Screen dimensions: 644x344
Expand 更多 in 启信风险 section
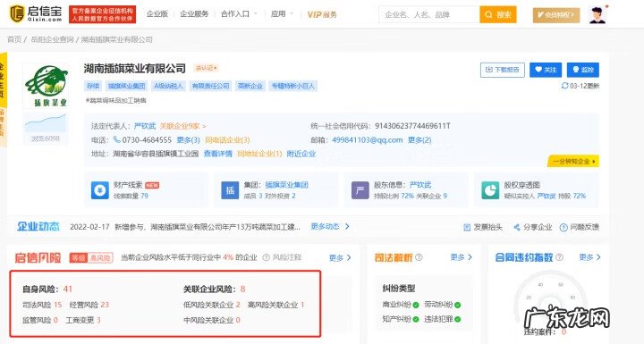[x=340, y=258]
